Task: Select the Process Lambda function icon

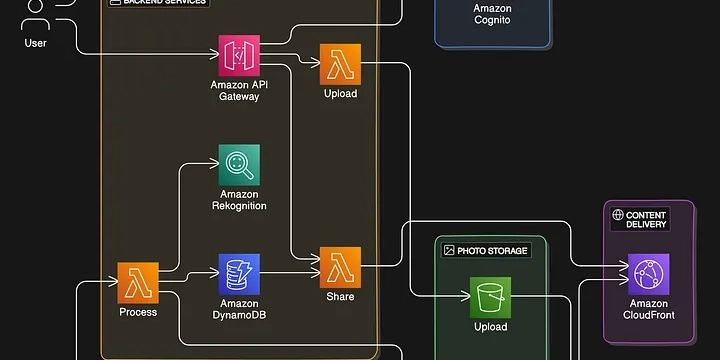Action: [138, 283]
